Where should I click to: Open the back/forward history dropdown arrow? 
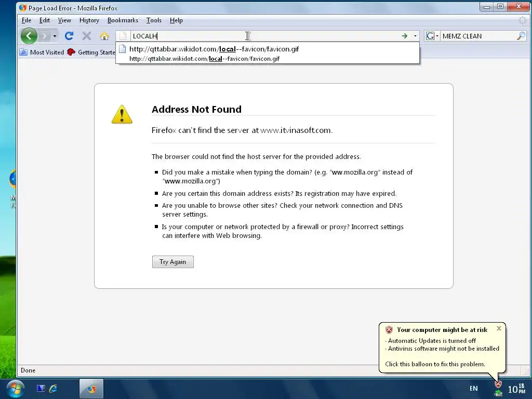tap(55, 36)
